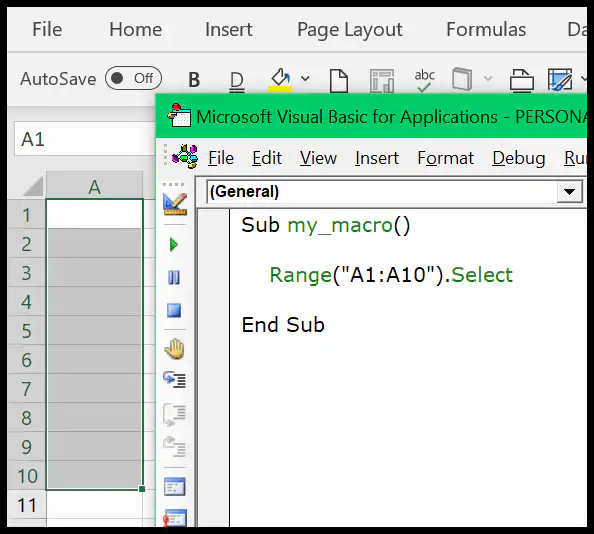Click the Run Sub green play icon

174,245
